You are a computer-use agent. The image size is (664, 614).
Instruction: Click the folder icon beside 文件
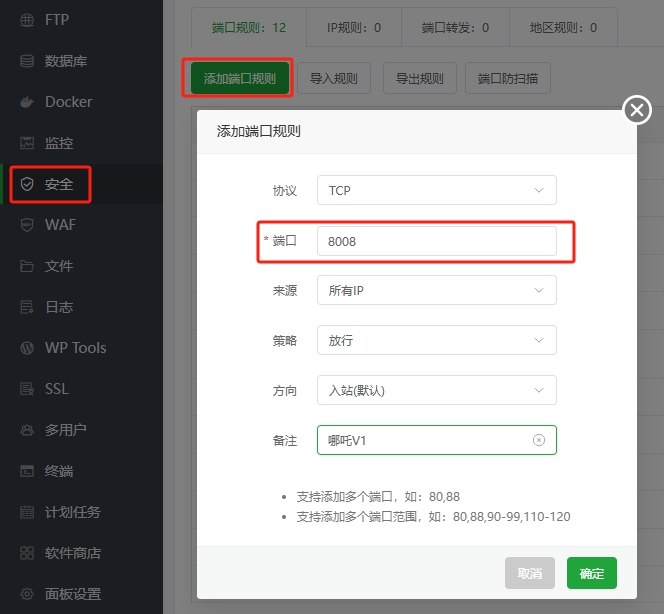click(27, 266)
